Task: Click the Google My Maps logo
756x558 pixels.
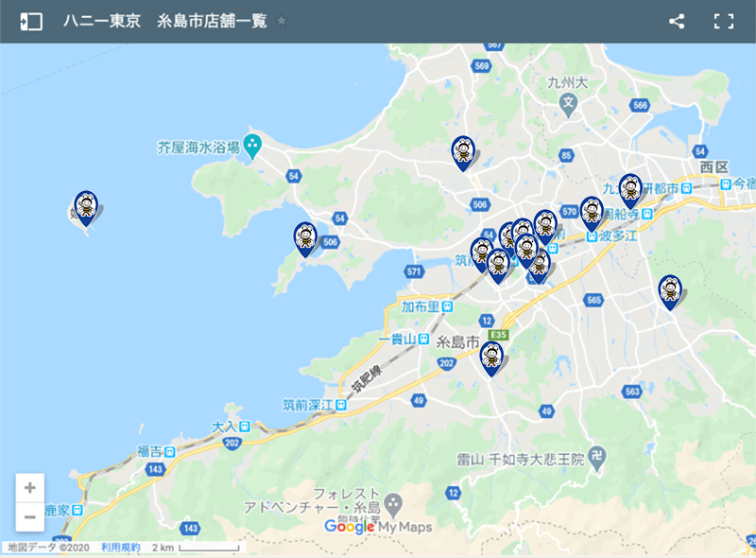Action: (378, 527)
